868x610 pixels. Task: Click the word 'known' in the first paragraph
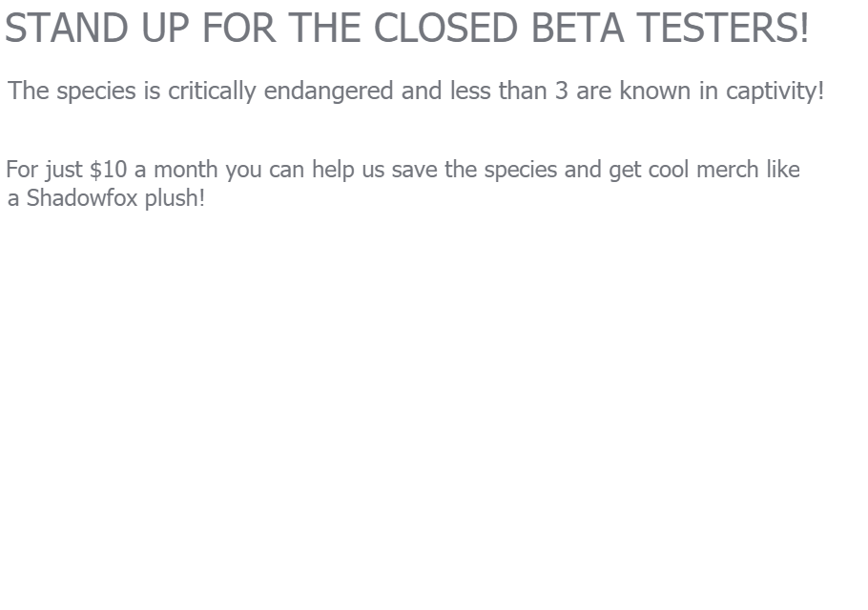point(655,91)
